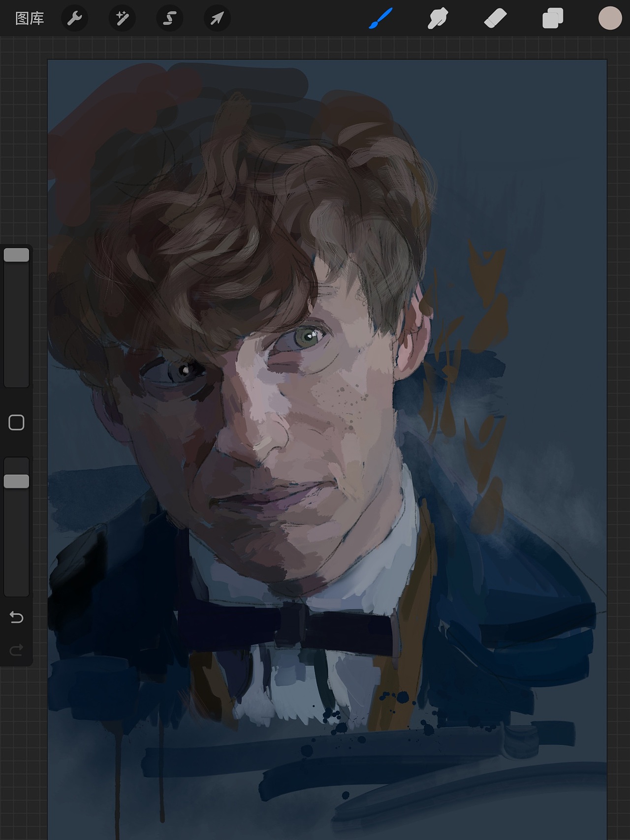Click the brush opacity slider handle
Viewport: 630px width, 840px height.
point(17,481)
